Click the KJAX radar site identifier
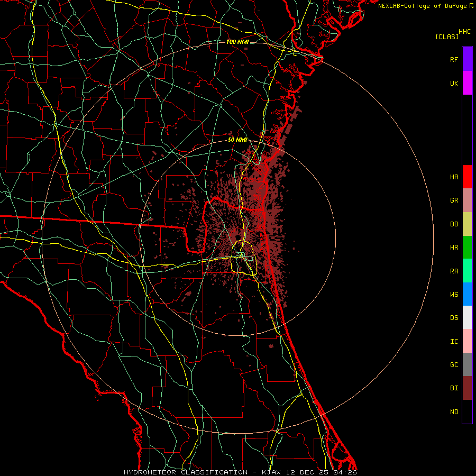Screen dimensions: 476x476 [271, 472]
